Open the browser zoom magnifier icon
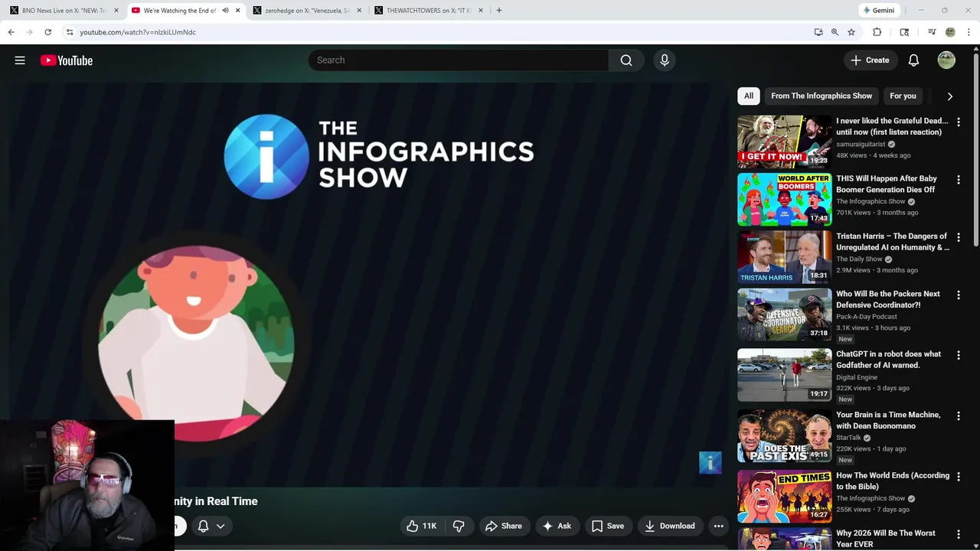 point(835,32)
